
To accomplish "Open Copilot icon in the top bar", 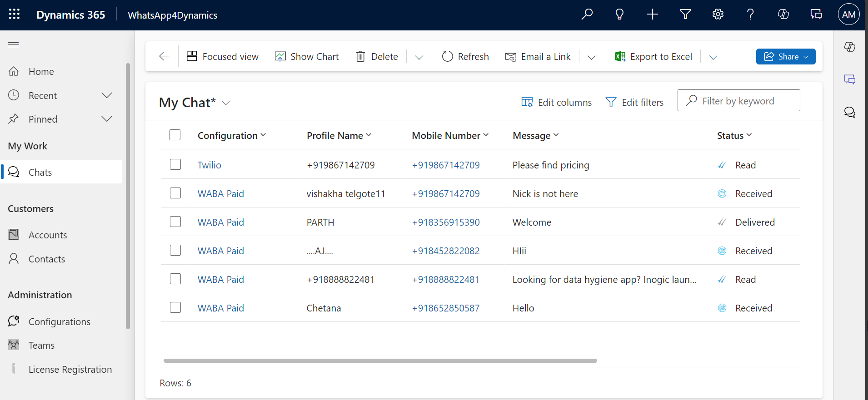I will [x=783, y=15].
